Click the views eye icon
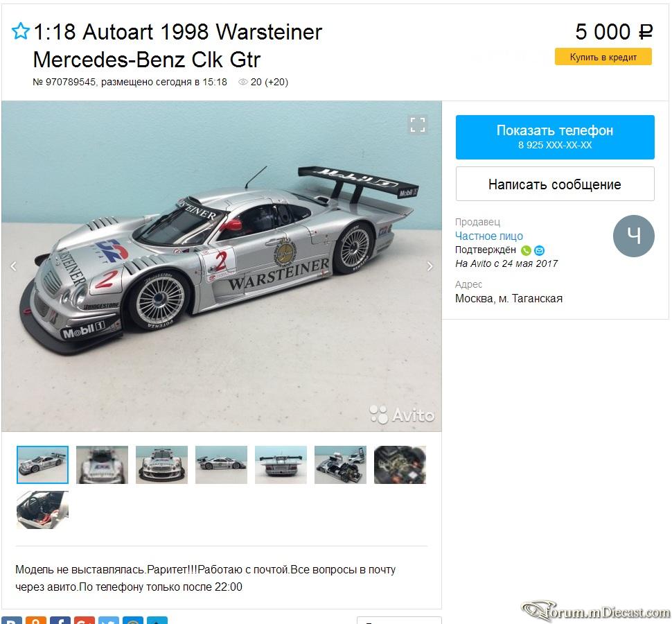The height and width of the screenshot is (624, 672). point(243,82)
